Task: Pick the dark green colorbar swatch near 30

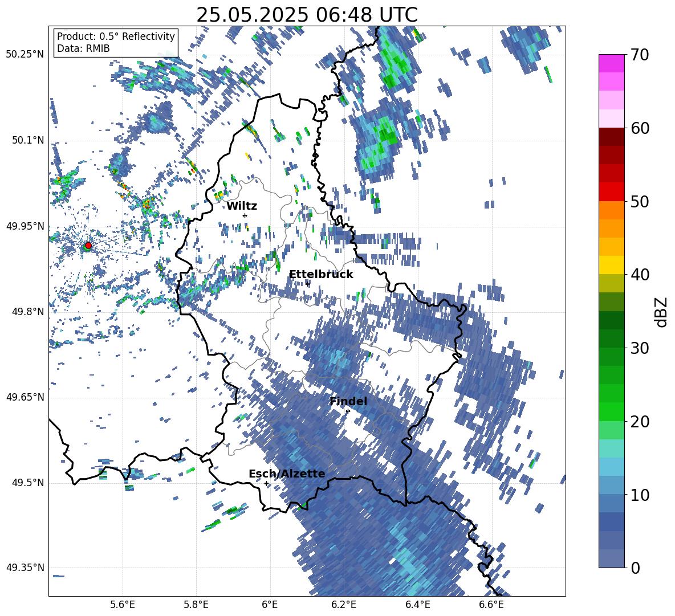Action: click(x=611, y=338)
